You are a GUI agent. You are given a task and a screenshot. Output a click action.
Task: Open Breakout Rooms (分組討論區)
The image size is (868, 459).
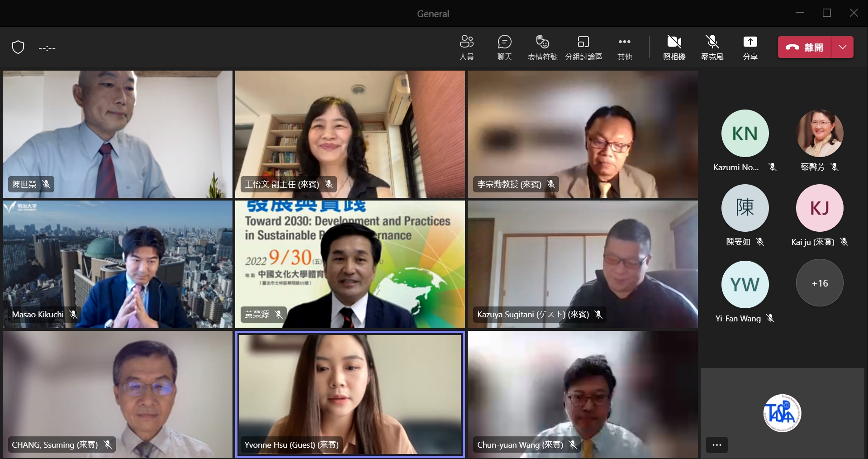tap(583, 47)
